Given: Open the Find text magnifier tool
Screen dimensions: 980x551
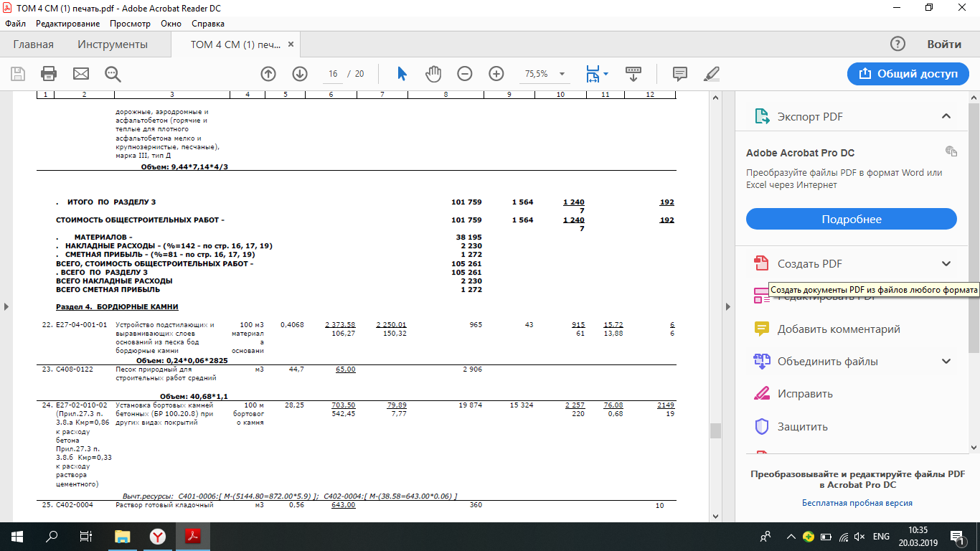Looking at the screenshot, I should pos(113,74).
